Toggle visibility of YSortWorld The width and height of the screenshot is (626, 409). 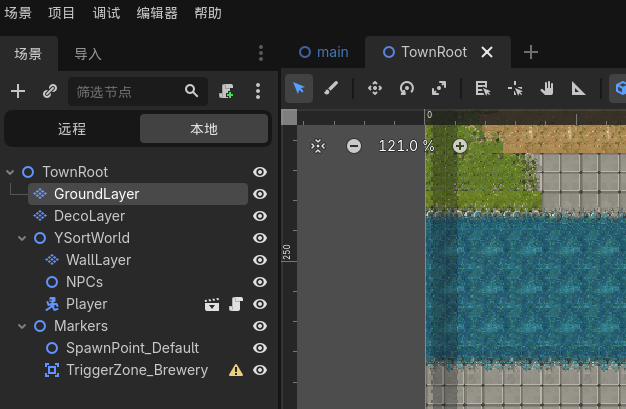(x=260, y=238)
